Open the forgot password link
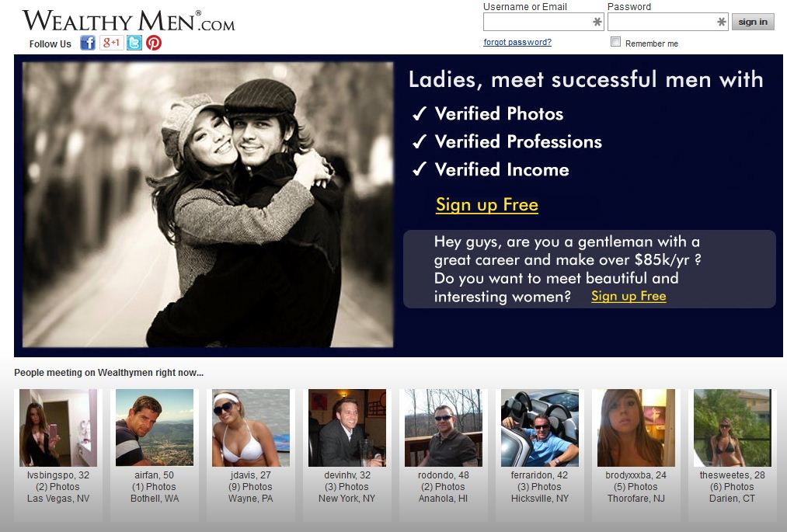 [x=517, y=42]
